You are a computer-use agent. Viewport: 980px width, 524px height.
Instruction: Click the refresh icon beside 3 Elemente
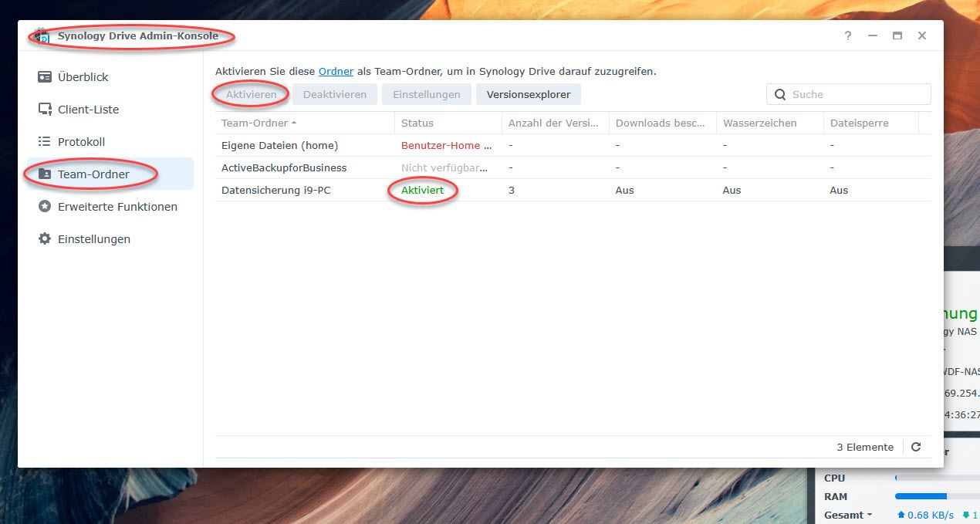point(916,448)
